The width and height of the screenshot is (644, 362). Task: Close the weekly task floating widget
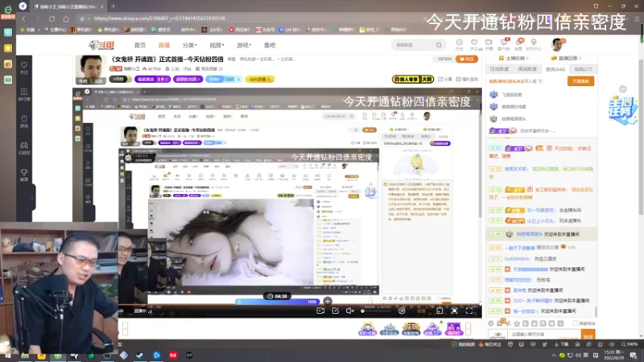tap(622, 89)
